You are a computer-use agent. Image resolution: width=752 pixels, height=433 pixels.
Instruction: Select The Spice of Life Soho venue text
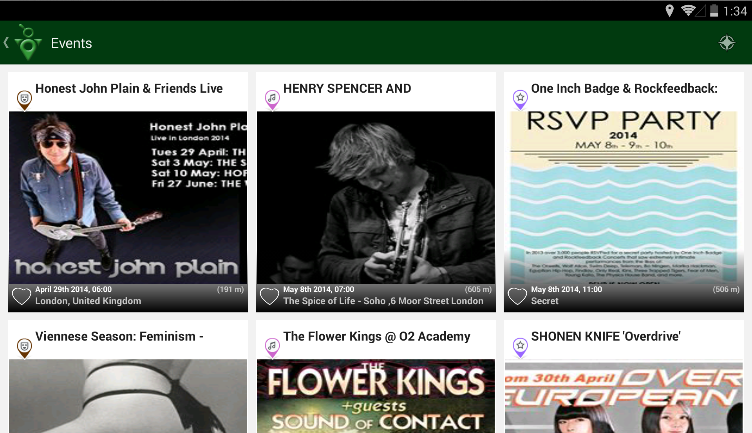coord(383,301)
